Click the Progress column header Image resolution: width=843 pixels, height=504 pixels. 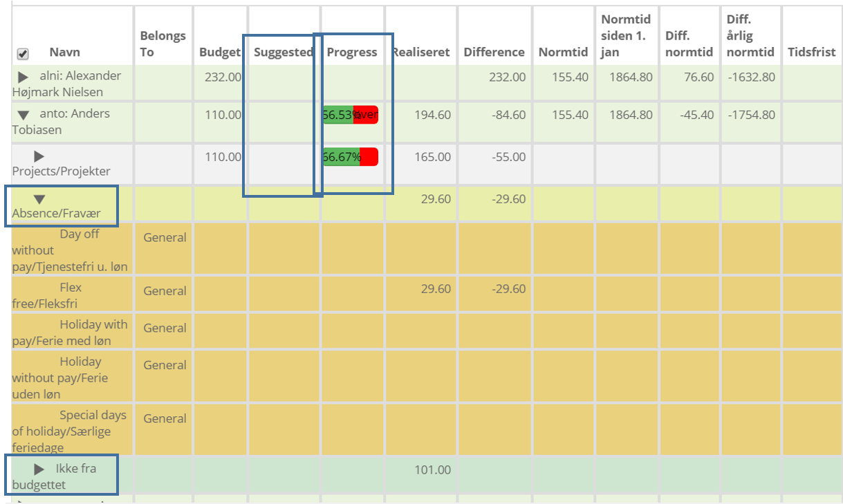352,52
